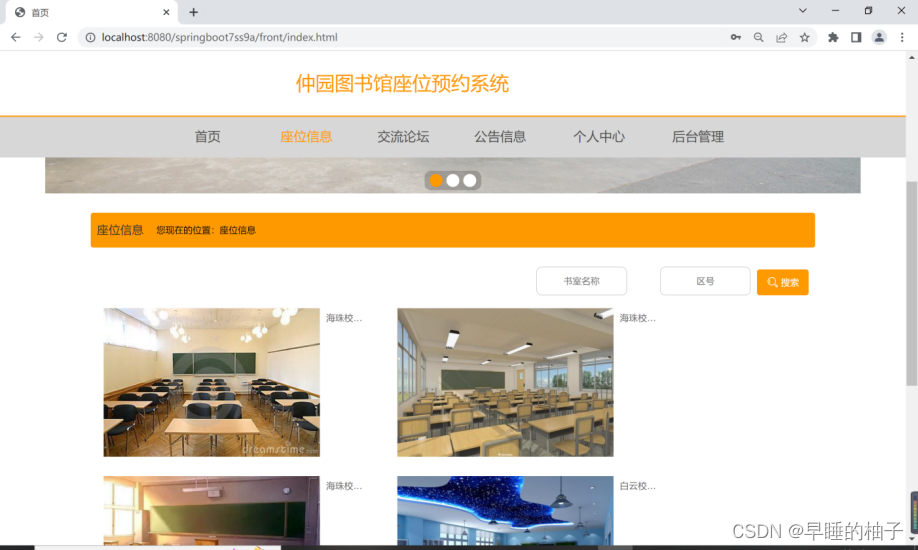Open the starry blue ceiling room photo
The height and width of the screenshot is (550, 918).
(x=505, y=511)
